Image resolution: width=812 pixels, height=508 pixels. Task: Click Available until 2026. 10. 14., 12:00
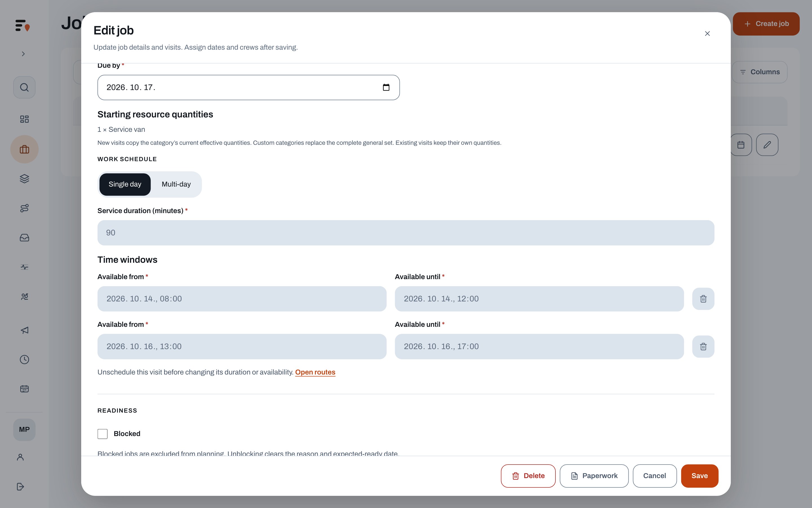click(539, 299)
